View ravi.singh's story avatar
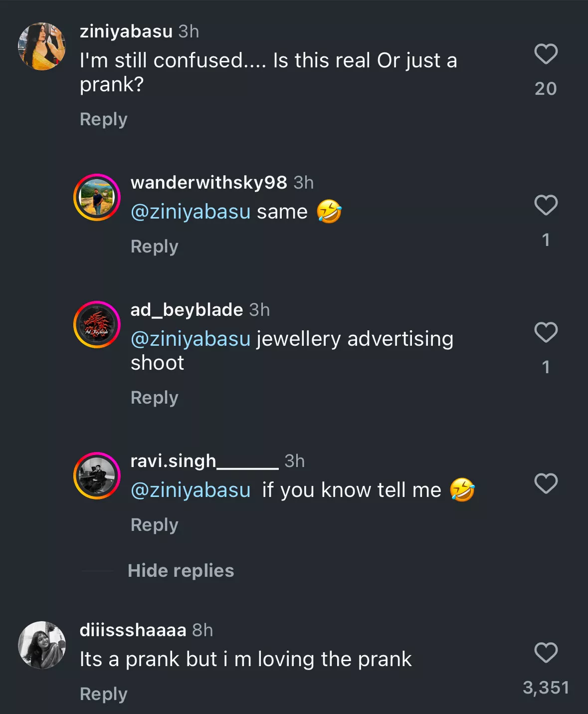The height and width of the screenshot is (714, 588). (97, 476)
